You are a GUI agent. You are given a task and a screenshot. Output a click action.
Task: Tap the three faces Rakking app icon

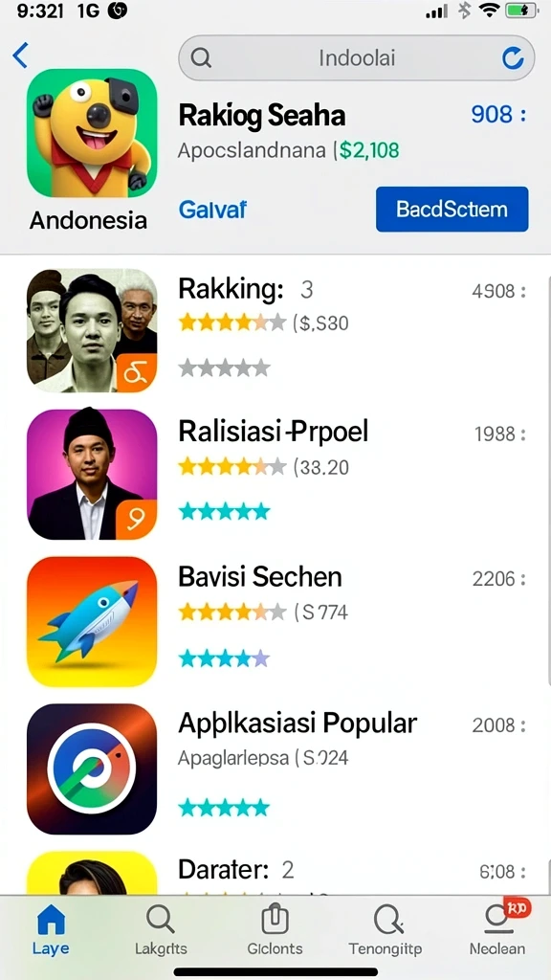pos(92,330)
